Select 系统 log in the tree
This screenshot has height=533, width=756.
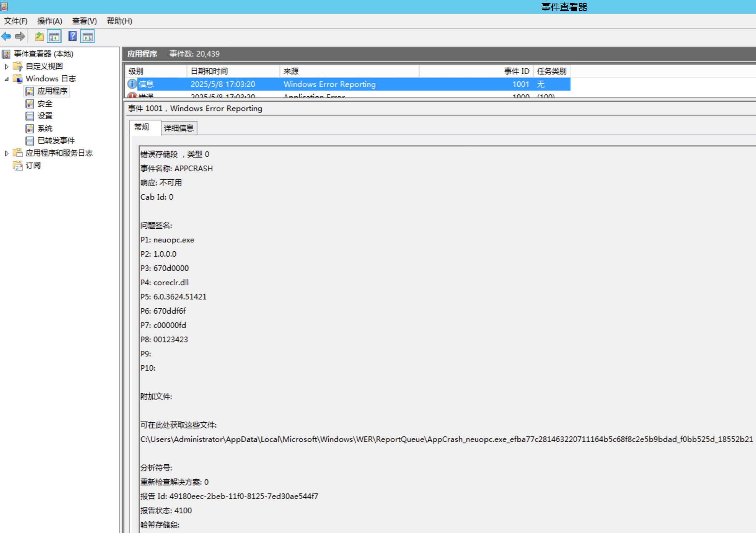(x=45, y=128)
